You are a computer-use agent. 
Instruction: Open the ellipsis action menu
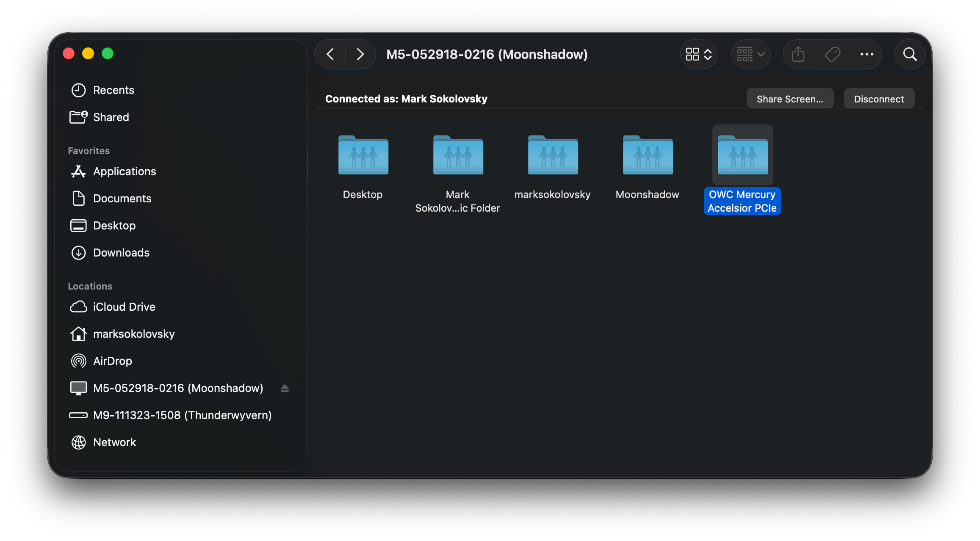tap(866, 54)
